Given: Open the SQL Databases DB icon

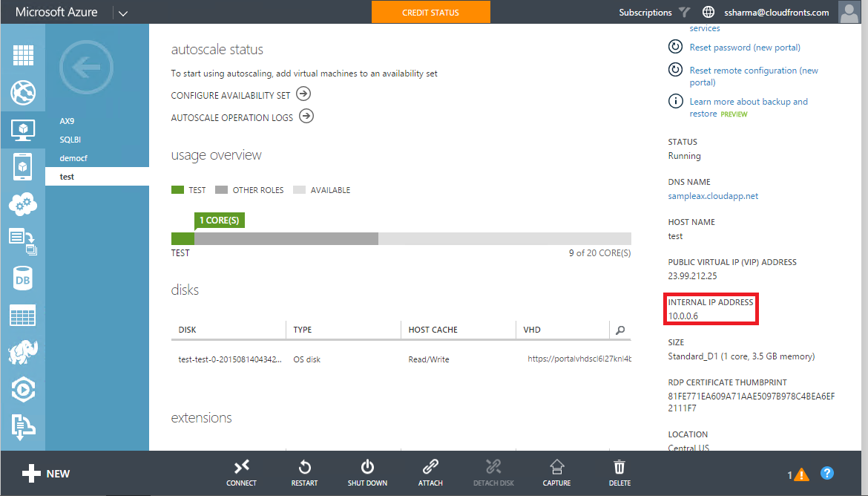Looking at the screenshot, I should pos(23,278).
